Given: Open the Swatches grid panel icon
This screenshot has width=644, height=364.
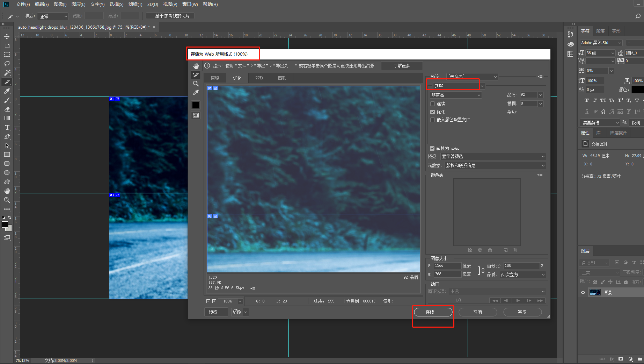Looking at the screenshot, I should (570, 54).
